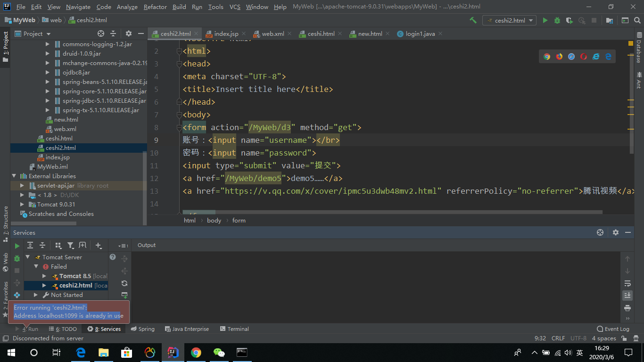This screenshot has height=362, width=644.
Task: Expand the Not Started services node
Action: [x=36, y=295]
